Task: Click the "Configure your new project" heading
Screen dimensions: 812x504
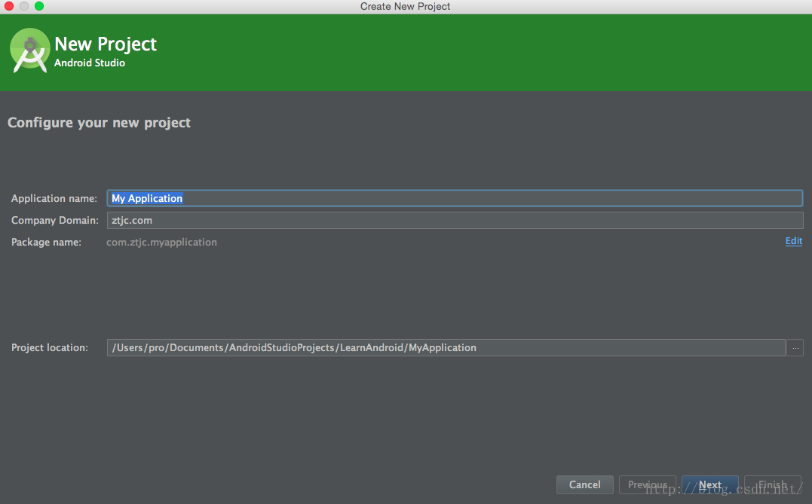Action: click(x=99, y=122)
